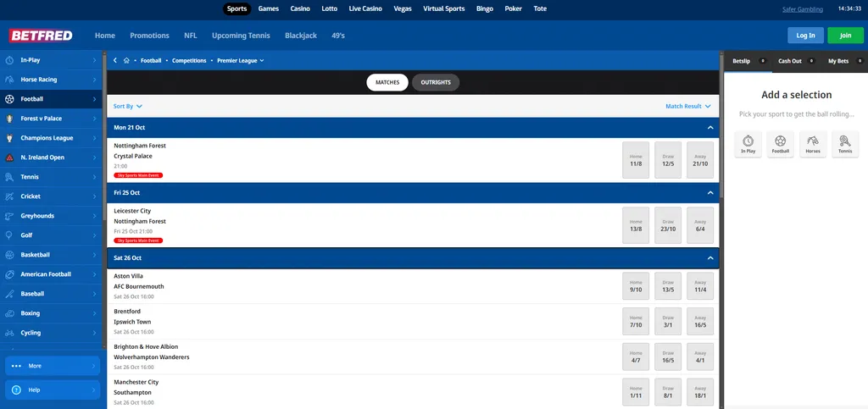Viewport: 868px width, 409px height.
Task: Click the Sky Sports Main Event badge under Crystal Palace
Action: tap(138, 175)
